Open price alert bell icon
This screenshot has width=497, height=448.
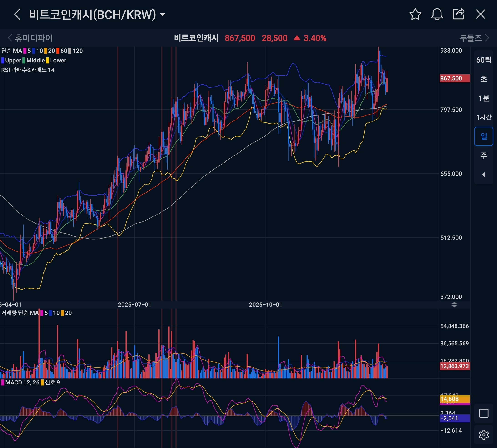[437, 14]
